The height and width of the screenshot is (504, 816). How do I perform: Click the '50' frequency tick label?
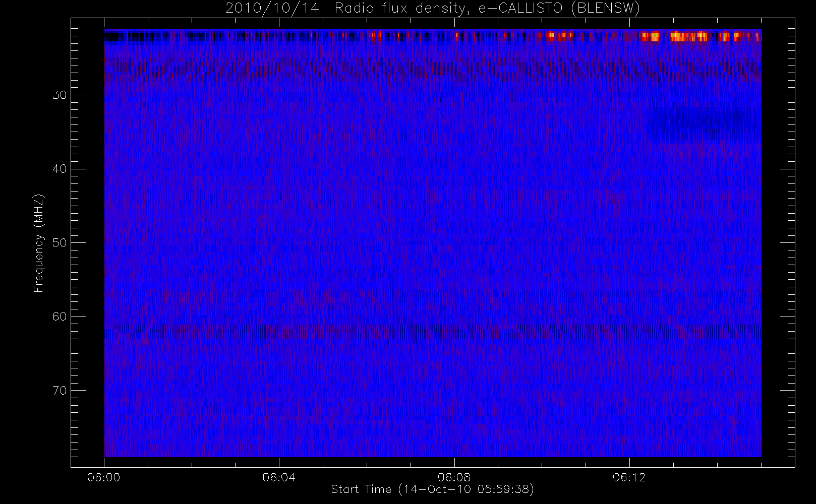coord(59,243)
